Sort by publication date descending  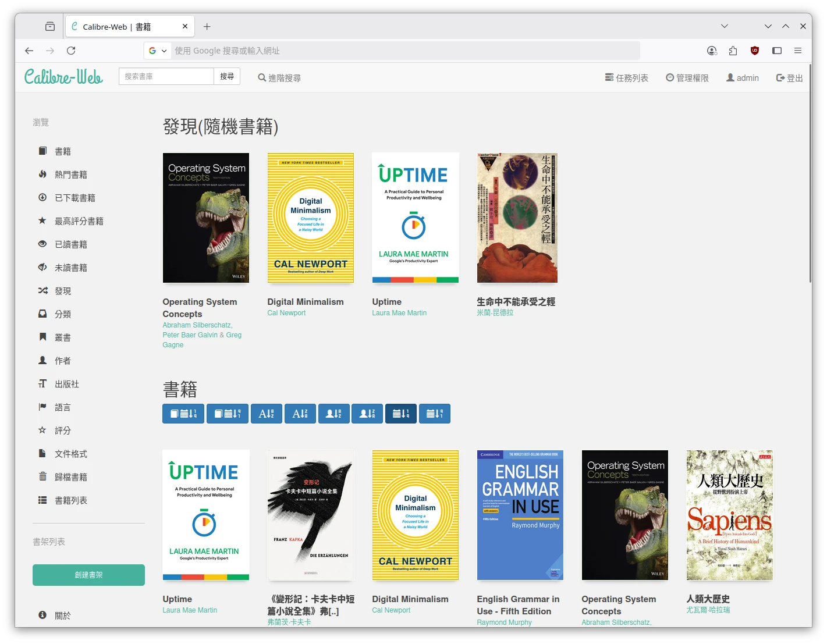tap(435, 414)
